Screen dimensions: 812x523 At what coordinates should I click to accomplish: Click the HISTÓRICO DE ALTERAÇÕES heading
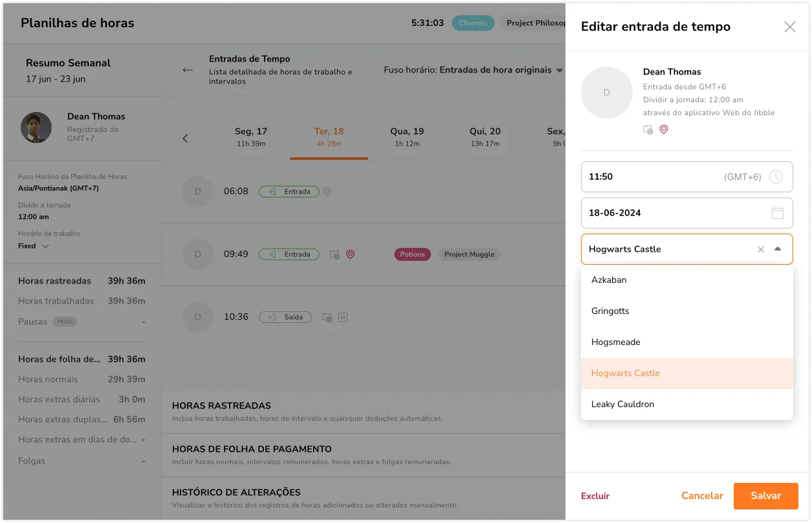point(236,493)
